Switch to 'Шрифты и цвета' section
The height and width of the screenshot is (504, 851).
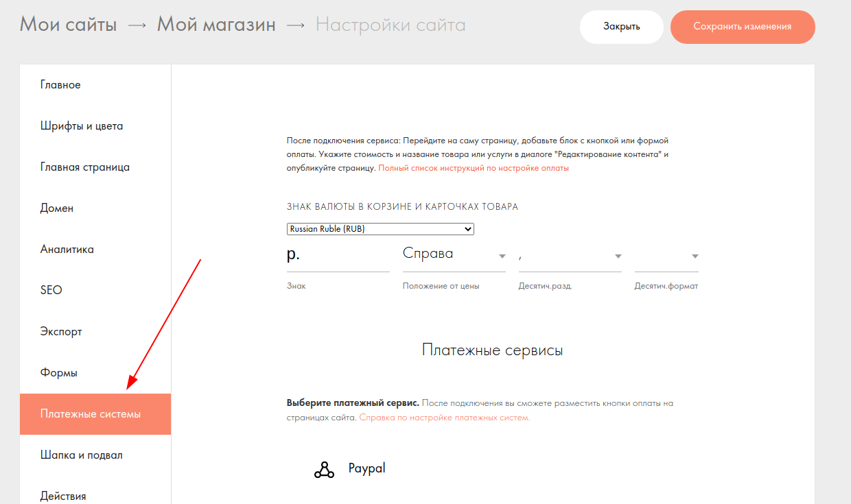(x=82, y=126)
